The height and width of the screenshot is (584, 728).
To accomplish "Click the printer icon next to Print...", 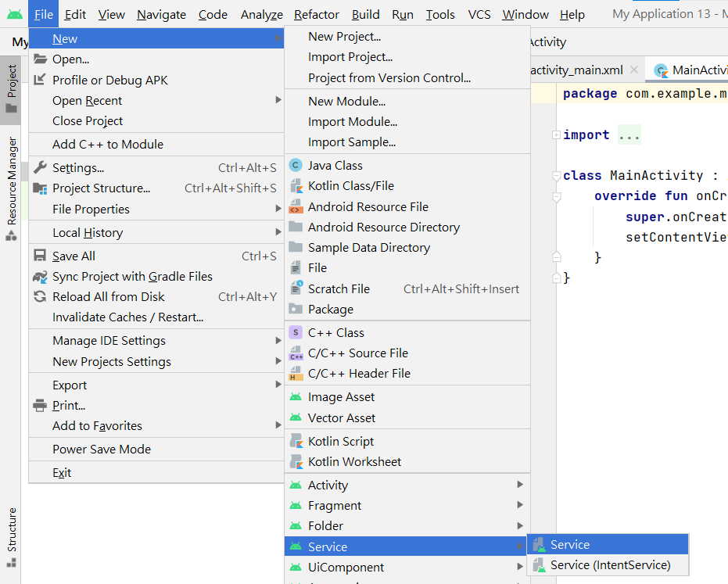I will coord(40,405).
